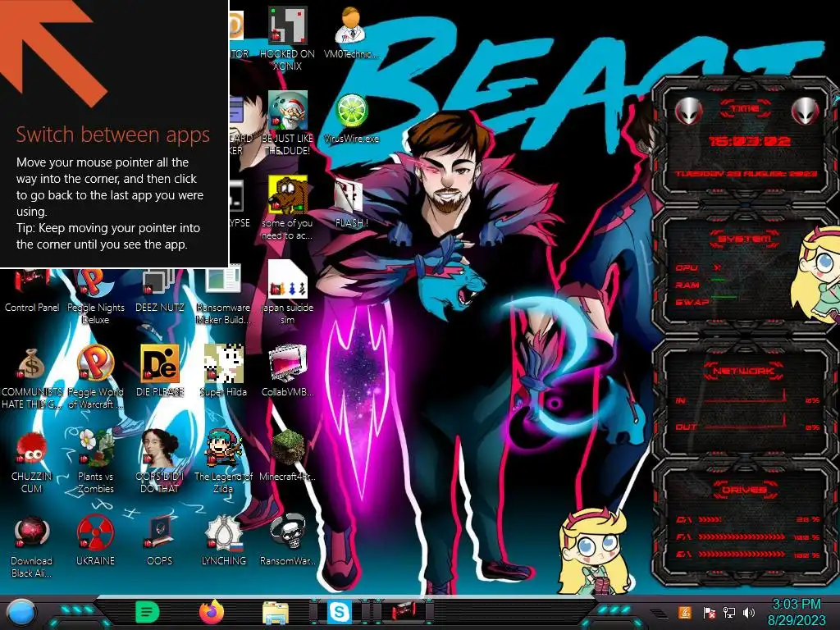This screenshot has height=630, width=840.
Task: Open the HOOKED ON XONIX desktop icon
Action: click(x=287, y=39)
